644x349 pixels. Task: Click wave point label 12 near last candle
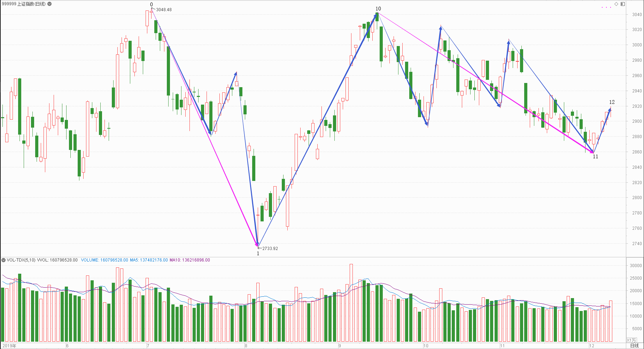pos(612,102)
